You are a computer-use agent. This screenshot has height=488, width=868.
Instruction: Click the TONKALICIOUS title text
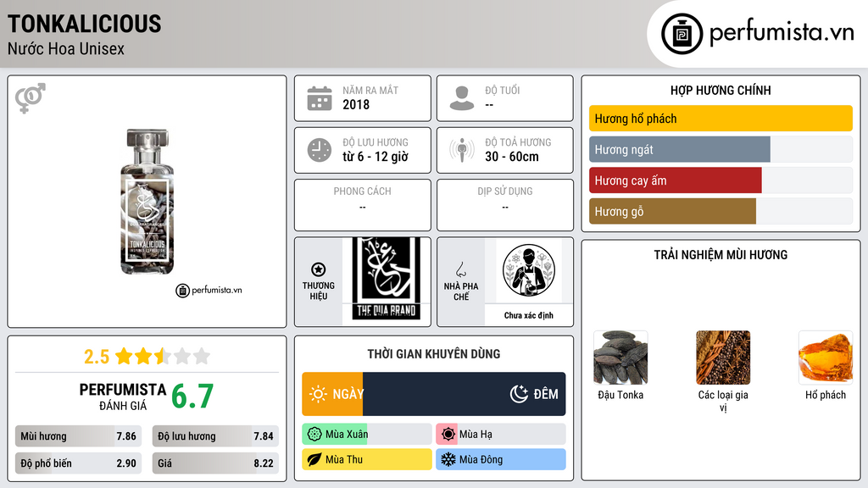84,24
